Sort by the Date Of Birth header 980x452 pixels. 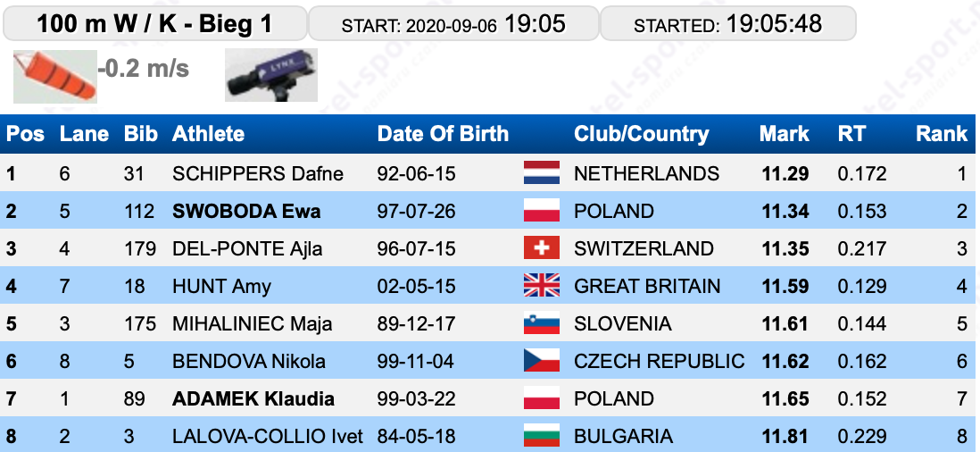pos(443,134)
